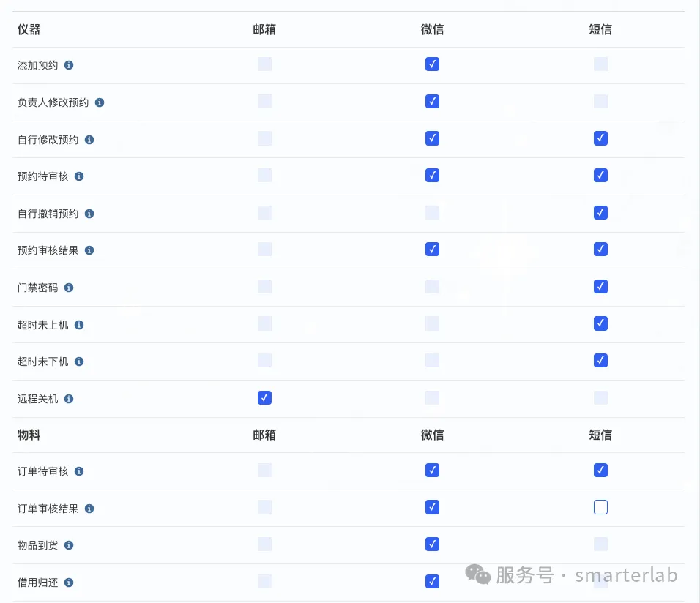Click 短信 column header in 物料 section
This screenshot has width=700, height=603.
click(600, 435)
